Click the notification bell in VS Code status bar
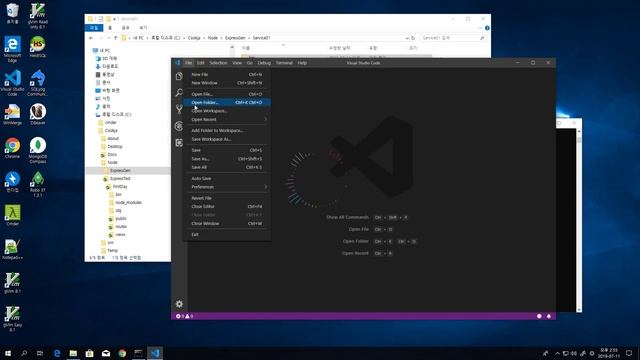640x360 pixels. pyautogui.click(x=549, y=316)
